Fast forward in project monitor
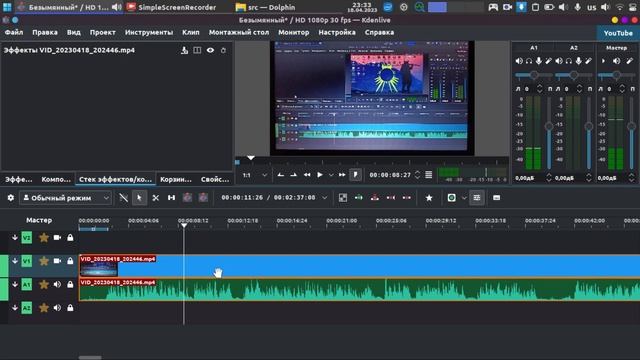The width and height of the screenshot is (640, 360). pos(342,175)
